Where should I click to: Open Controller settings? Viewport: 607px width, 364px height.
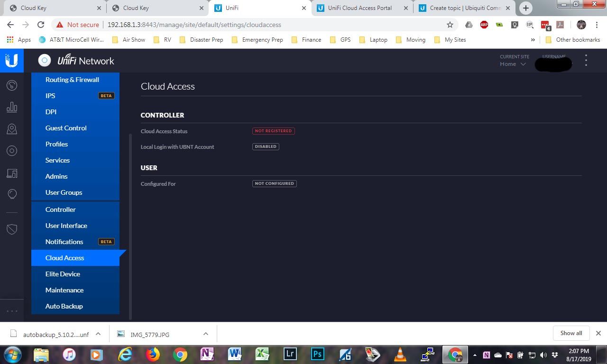[75, 209]
